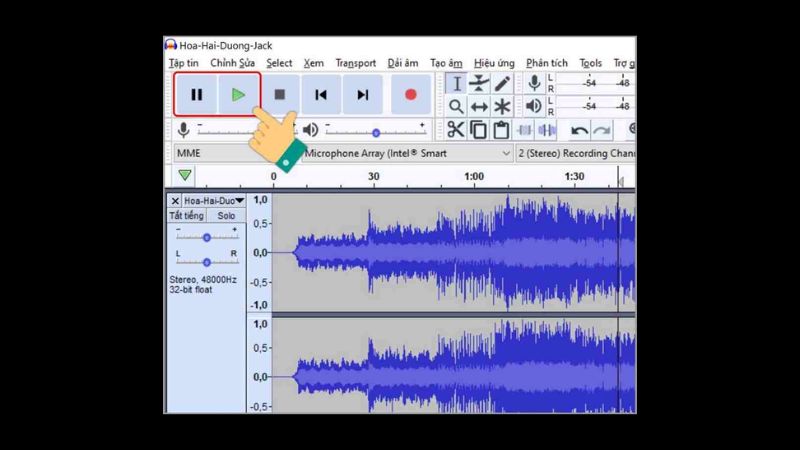Open the Tools menu
800x450 pixels.
pyautogui.click(x=591, y=63)
